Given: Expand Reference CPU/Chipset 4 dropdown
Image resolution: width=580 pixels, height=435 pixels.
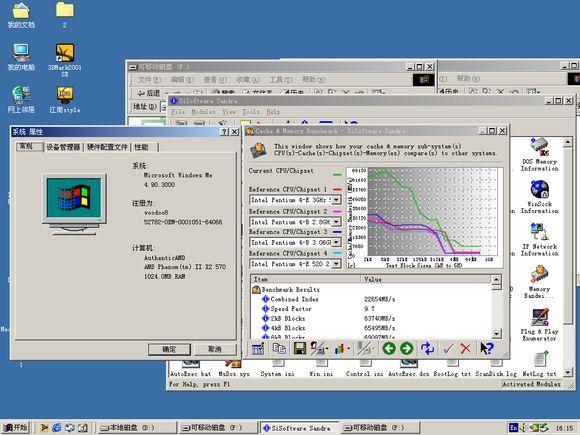Looking at the screenshot, I should (x=336, y=264).
